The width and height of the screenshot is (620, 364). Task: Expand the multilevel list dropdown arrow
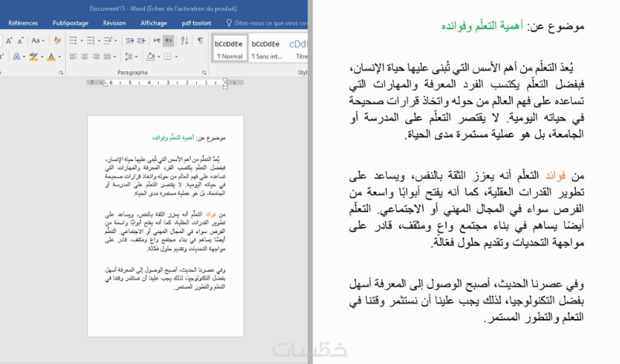click(x=115, y=40)
